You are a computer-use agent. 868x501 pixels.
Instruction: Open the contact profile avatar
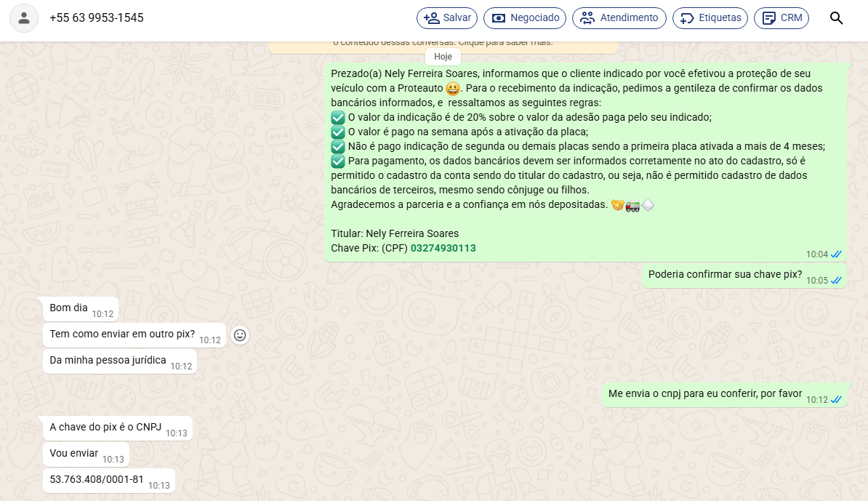point(24,18)
